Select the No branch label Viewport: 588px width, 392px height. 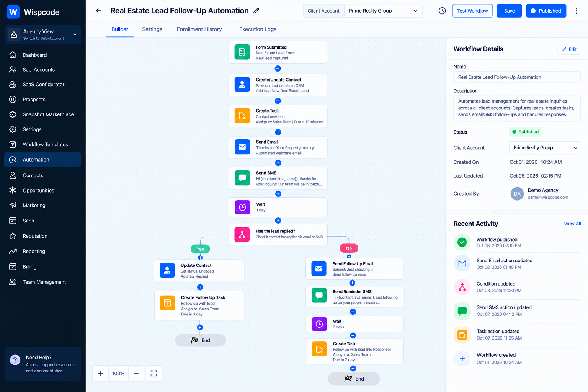[349, 248]
